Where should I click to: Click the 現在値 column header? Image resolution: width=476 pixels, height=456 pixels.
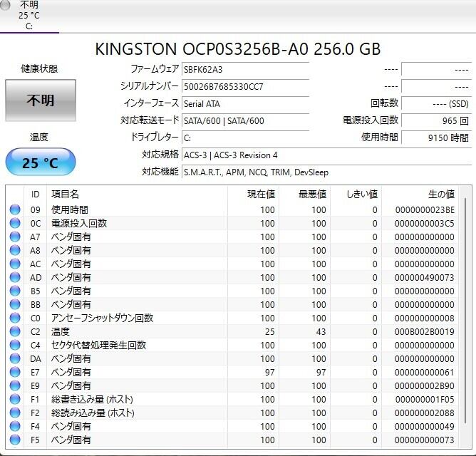coord(253,195)
